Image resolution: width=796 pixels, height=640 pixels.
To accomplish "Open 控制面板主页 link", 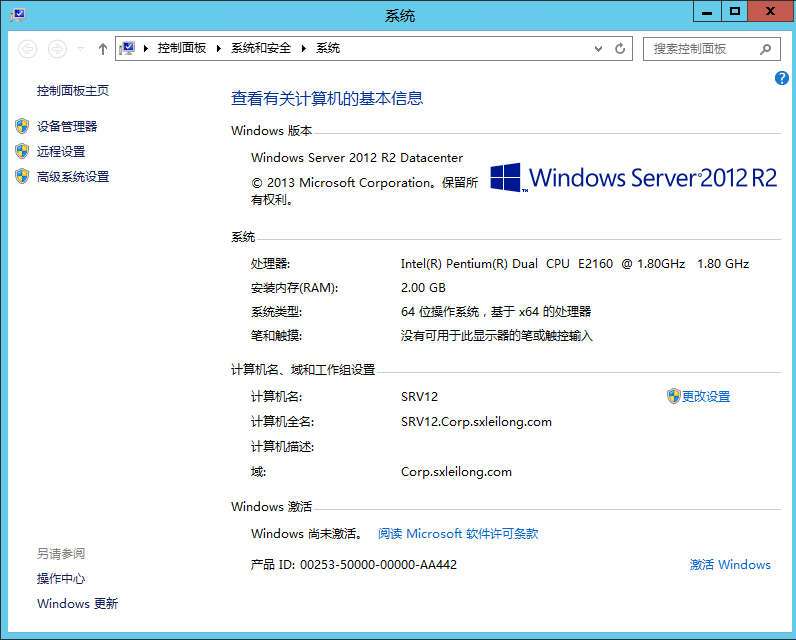I will pyautogui.click(x=73, y=91).
